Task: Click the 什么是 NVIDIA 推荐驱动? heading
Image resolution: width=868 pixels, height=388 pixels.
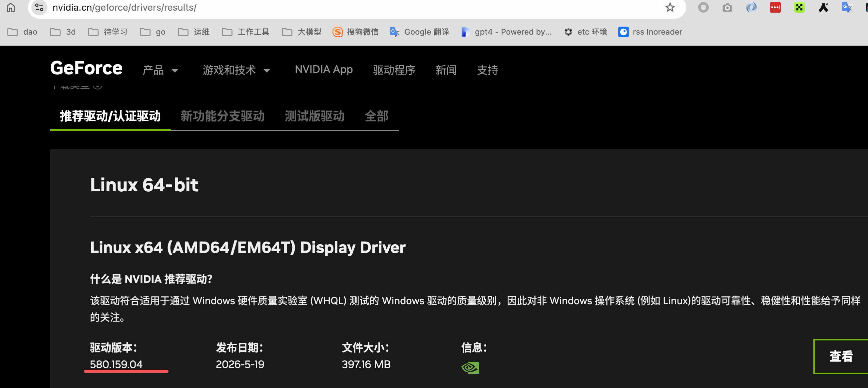Action: pyautogui.click(x=151, y=279)
